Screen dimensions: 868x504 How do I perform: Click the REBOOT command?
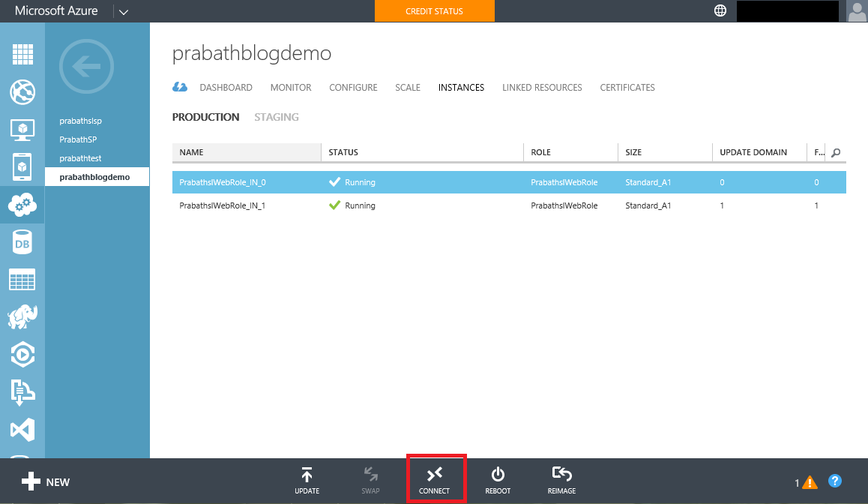tap(498, 481)
